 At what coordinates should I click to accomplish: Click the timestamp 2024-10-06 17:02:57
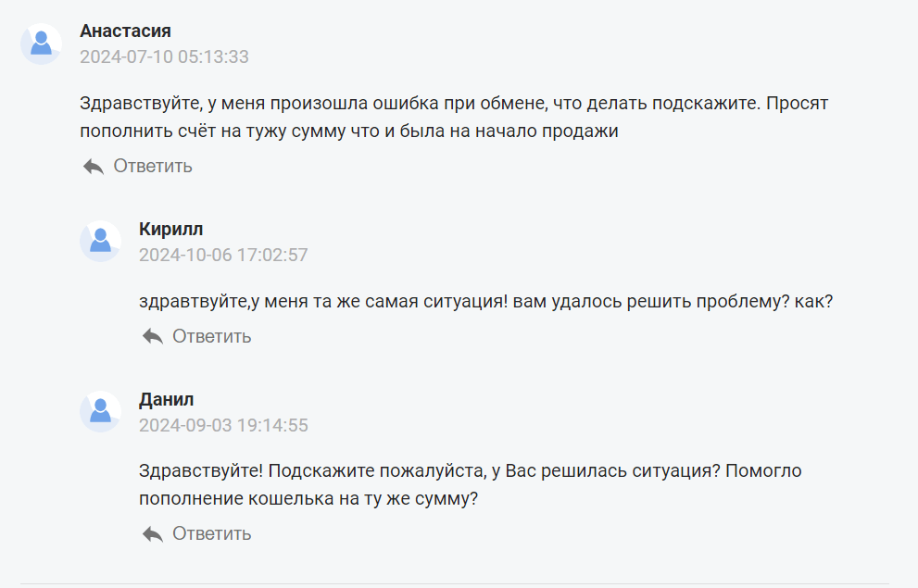click(x=223, y=255)
